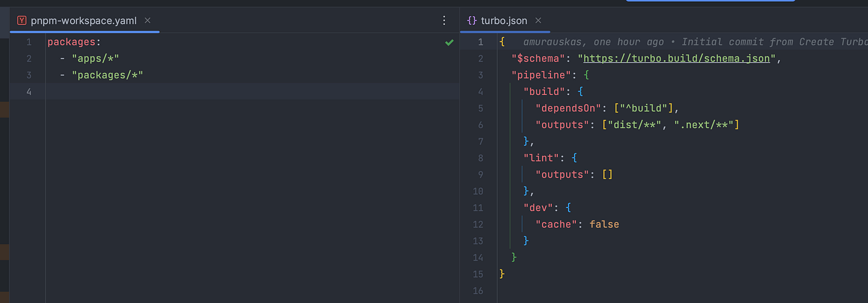Screen dimensions: 868x303
Task: Click the "lint" block opening brace
Action: click(574, 158)
